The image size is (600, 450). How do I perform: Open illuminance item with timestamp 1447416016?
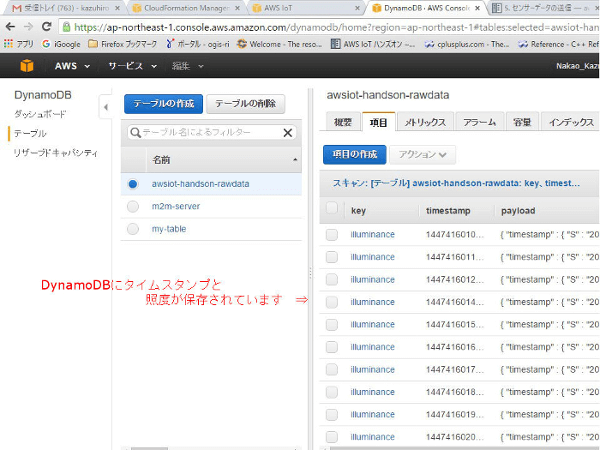(x=372, y=347)
